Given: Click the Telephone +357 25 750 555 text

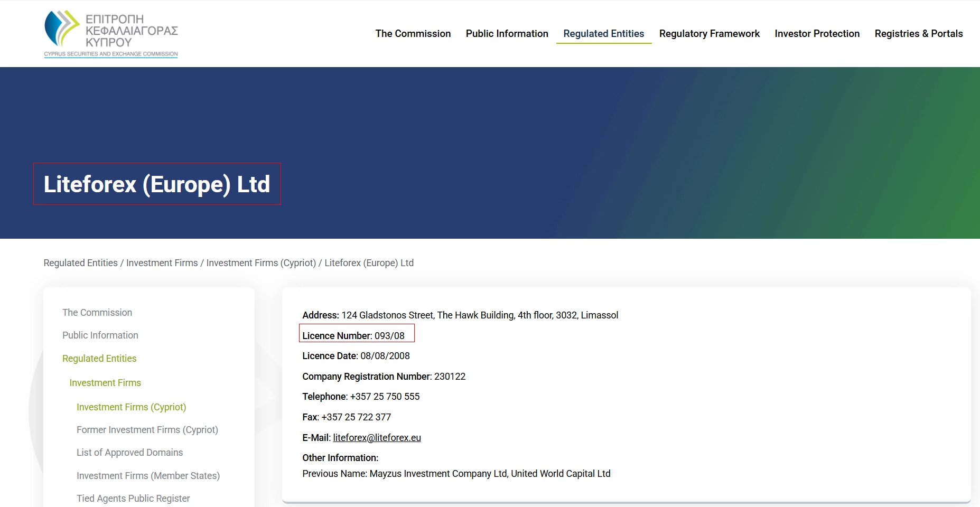Looking at the screenshot, I should 361,397.
